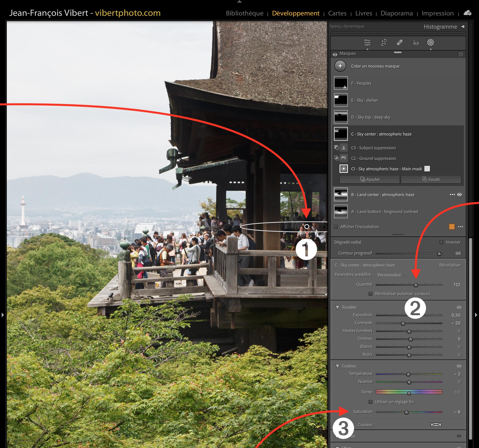
Task: Open options dots for B - Land center mask
Action: (452, 194)
